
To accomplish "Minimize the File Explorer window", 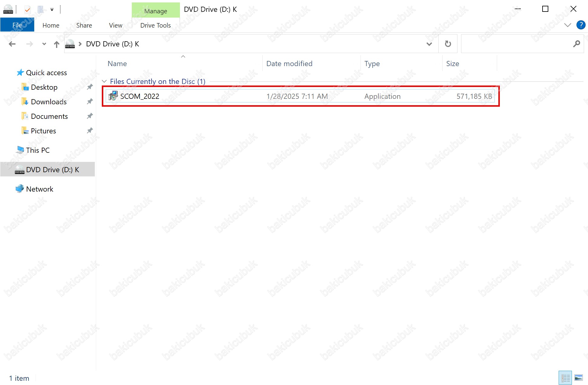I will click(x=518, y=9).
